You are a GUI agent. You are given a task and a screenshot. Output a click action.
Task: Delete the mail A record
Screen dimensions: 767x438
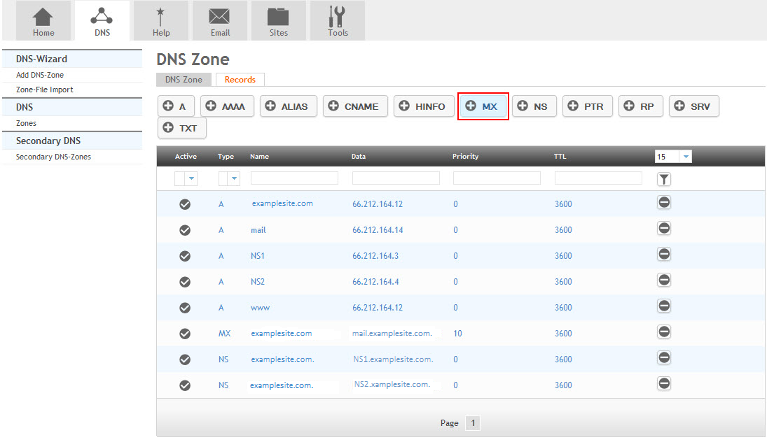pyautogui.click(x=664, y=229)
